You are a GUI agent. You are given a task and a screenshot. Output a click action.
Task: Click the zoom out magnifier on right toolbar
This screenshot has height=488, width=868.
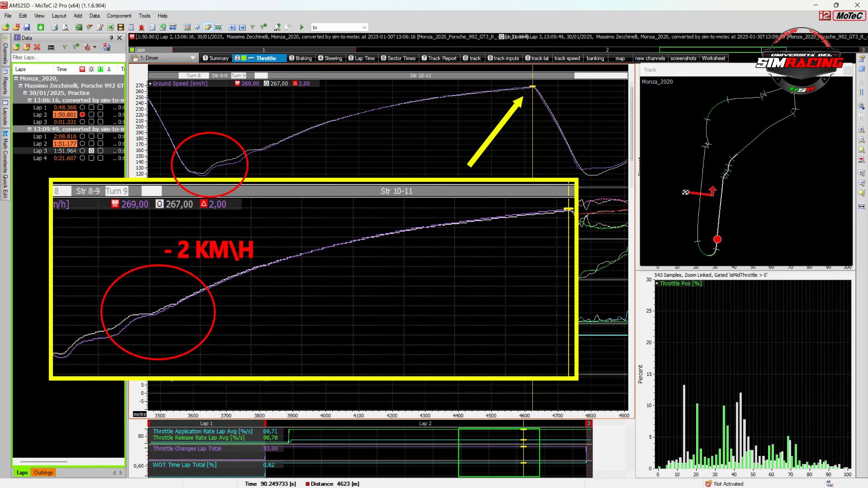[861, 140]
